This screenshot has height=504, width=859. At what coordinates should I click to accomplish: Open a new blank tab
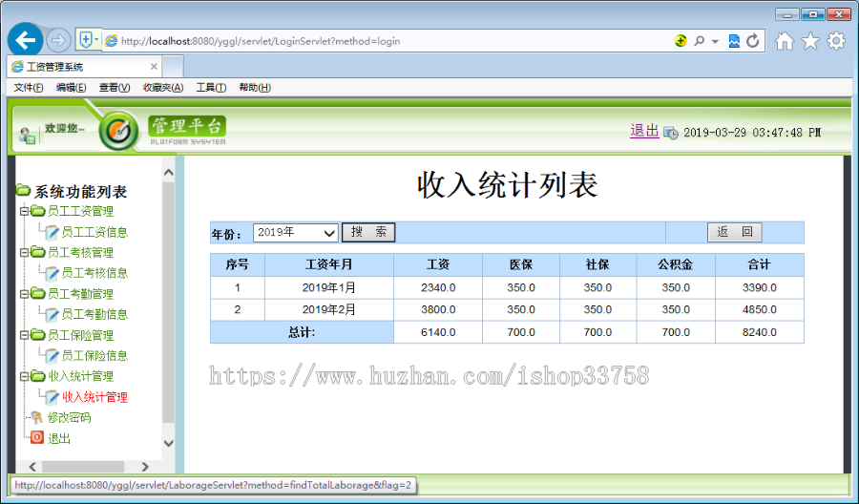(x=173, y=67)
